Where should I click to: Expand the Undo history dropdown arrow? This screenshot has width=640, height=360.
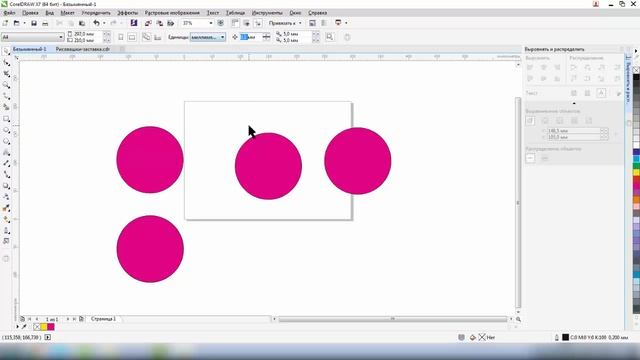[x=104, y=23]
